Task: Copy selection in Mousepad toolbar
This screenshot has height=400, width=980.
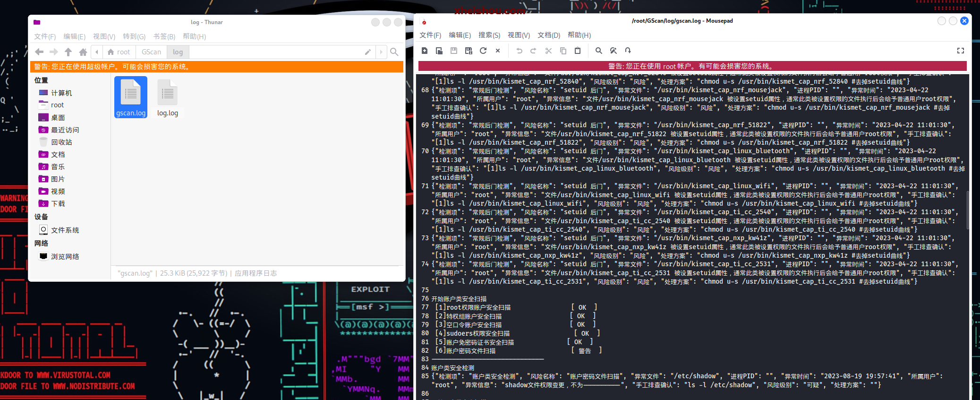Action: 563,51
